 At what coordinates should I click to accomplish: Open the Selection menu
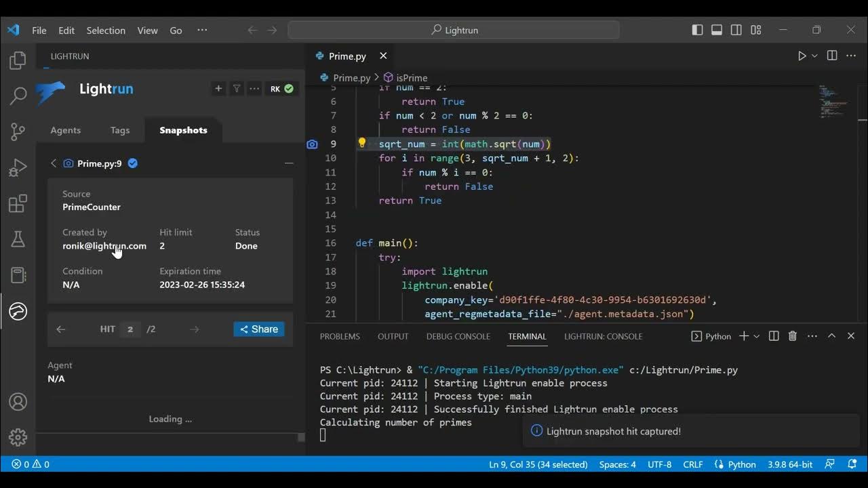[x=106, y=30]
